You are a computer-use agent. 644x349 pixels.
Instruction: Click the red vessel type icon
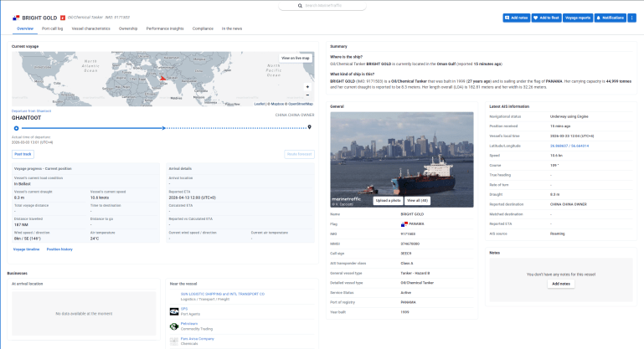(61, 17)
